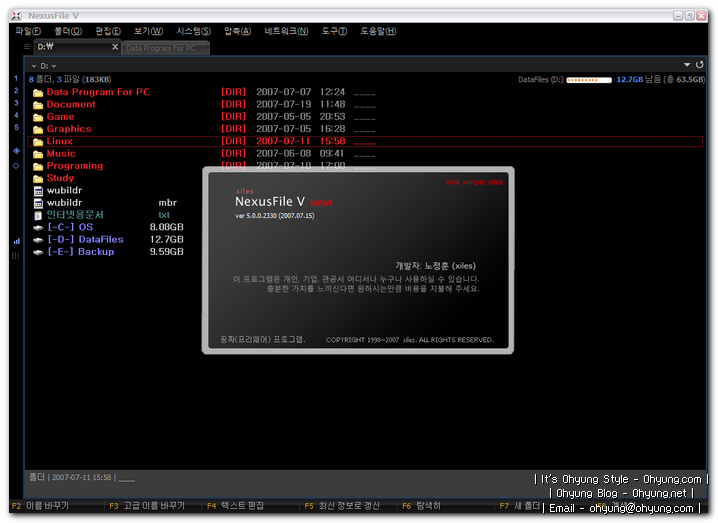Click the filled diamond sidebar icon
This screenshot has height=523, width=718.
click(x=16, y=151)
